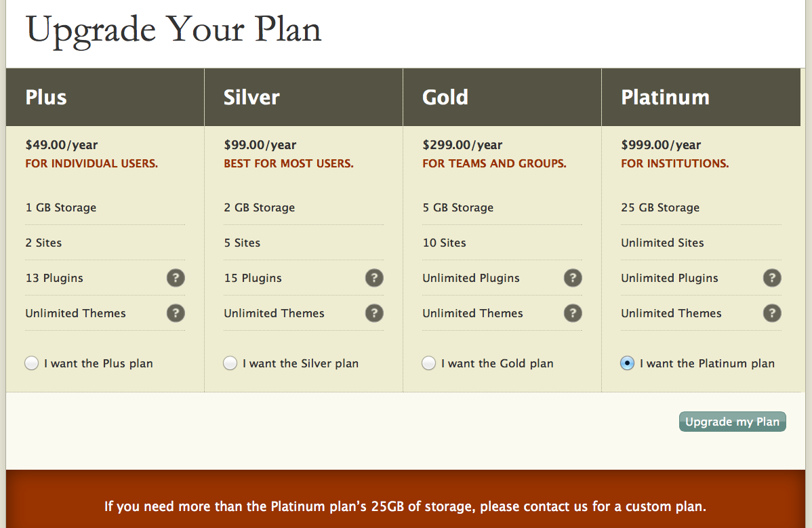The height and width of the screenshot is (528, 812).
Task: Show help for Gold Unlimited Themes
Action: click(x=573, y=313)
